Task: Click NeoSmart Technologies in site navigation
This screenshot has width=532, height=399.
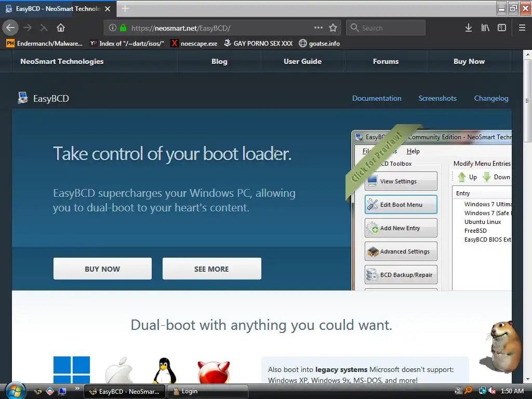Action: (x=62, y=61)
